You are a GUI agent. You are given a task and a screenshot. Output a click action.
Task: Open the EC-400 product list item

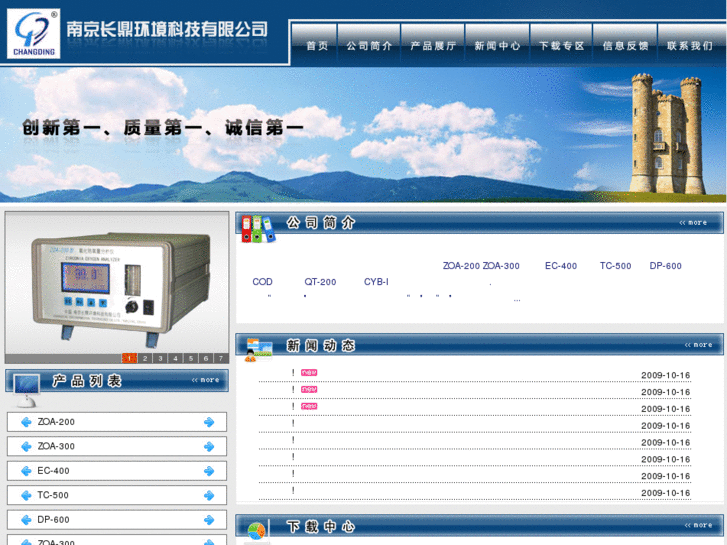click(x=117, y=471)
